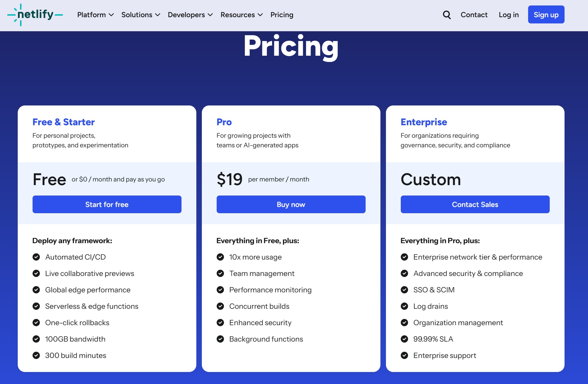Expand the Solutions dropdown menu
This screenshot has width=588, height=384.
click(141, 15)
